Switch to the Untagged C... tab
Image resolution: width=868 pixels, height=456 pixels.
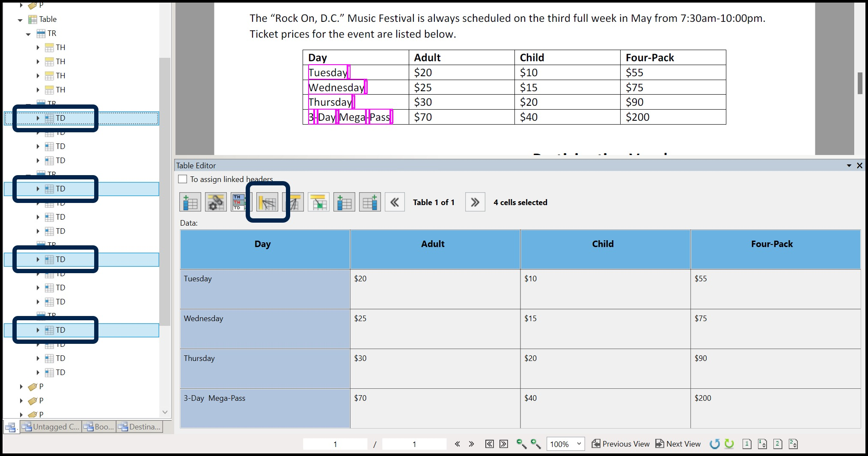51,426
